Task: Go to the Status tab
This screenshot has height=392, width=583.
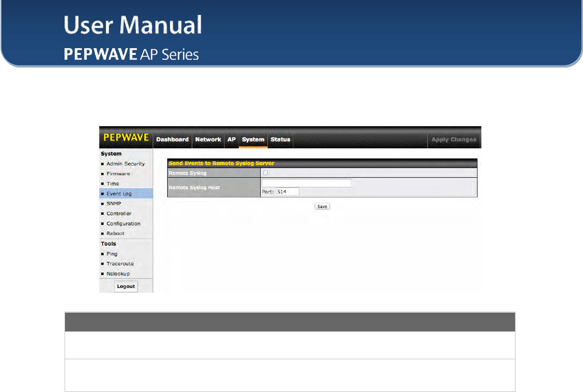Action: point(280,139)
